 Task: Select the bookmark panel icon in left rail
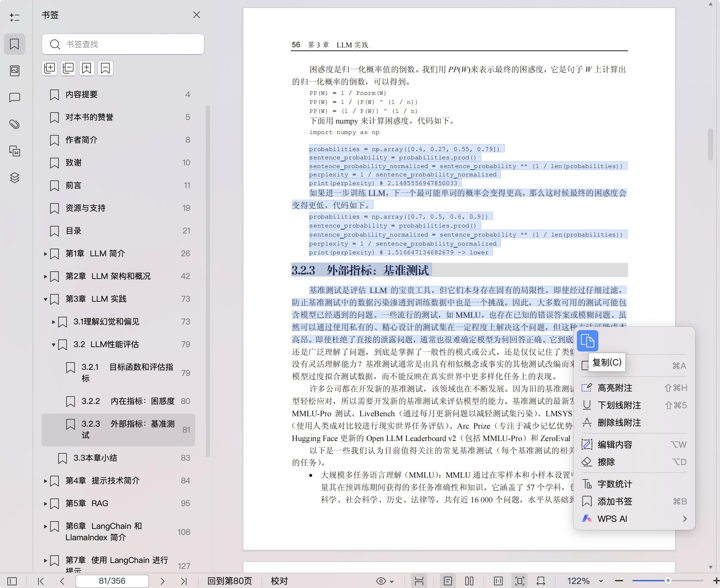click(15, 44)
